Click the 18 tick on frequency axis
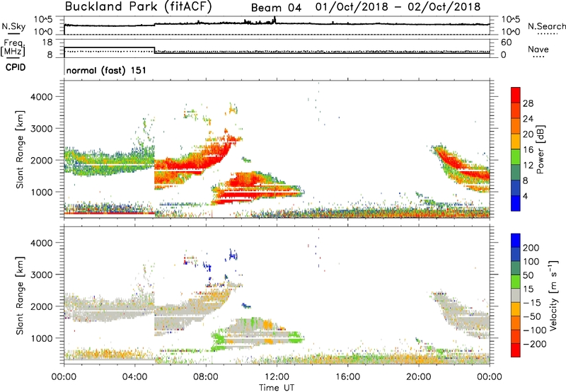 click(x=47, y=42)
